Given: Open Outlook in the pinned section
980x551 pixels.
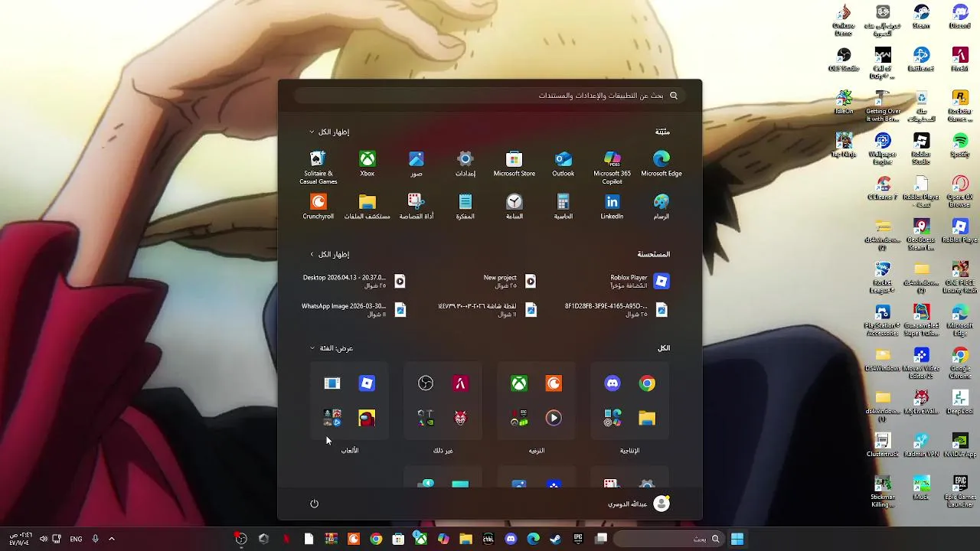Looking at the screenshot, I should (563, 164).
